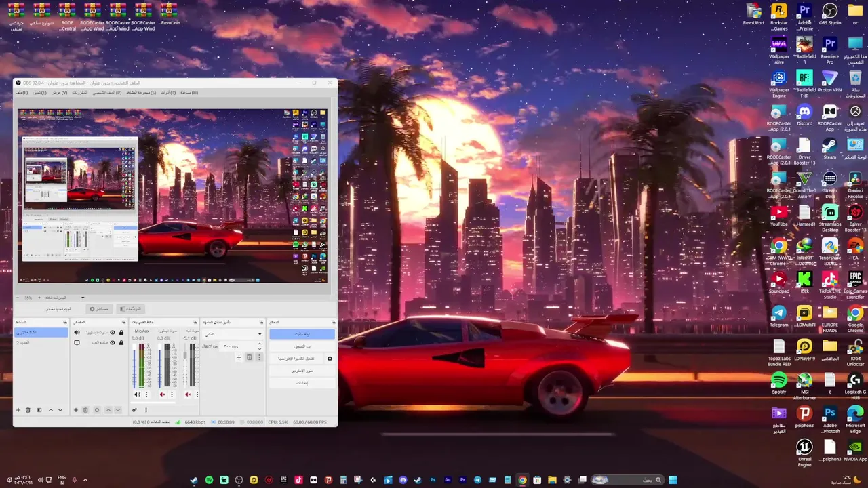Image resolution: width=868 pixels, height=488 pixels.
Task: Hide Discord audio source via eye icon
Action: coord(113,333)
